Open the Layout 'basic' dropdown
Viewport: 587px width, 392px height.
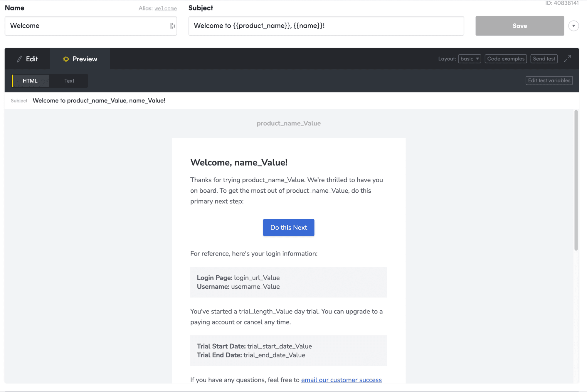(x=469, y=59)
